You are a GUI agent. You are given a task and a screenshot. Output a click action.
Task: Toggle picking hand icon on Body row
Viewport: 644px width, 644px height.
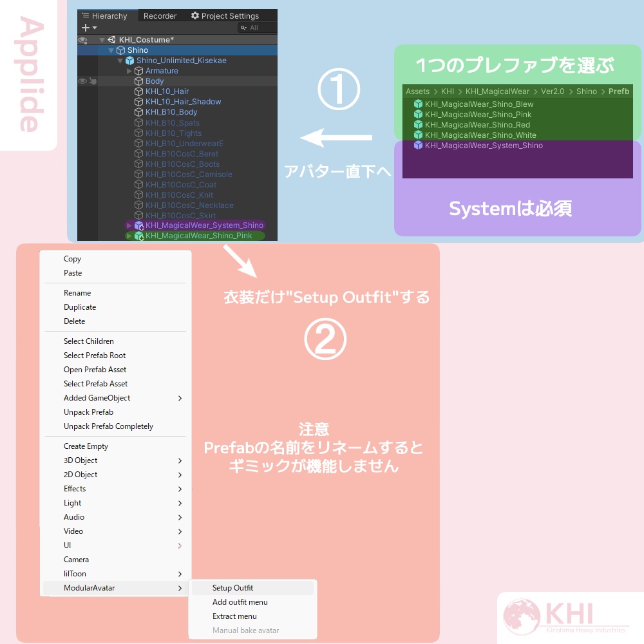pos(93,81)
